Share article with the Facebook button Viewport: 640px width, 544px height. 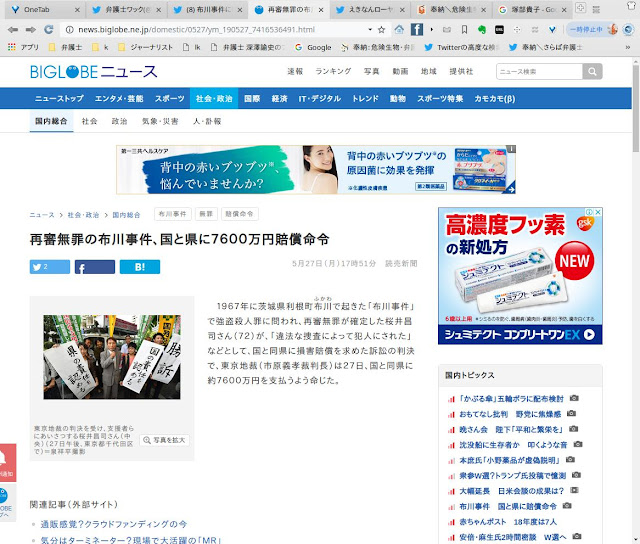tap(95, 267)
